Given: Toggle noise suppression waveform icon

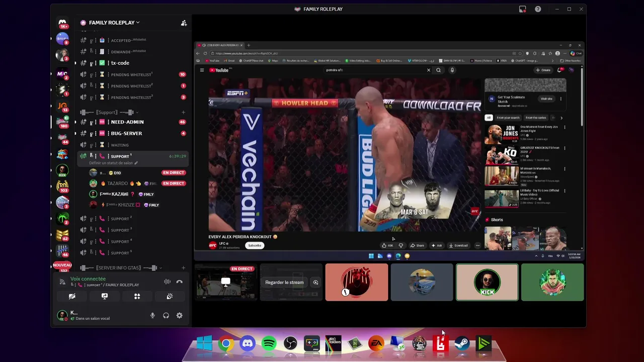Looking at the screenshot, I should (x=167, y=282).
